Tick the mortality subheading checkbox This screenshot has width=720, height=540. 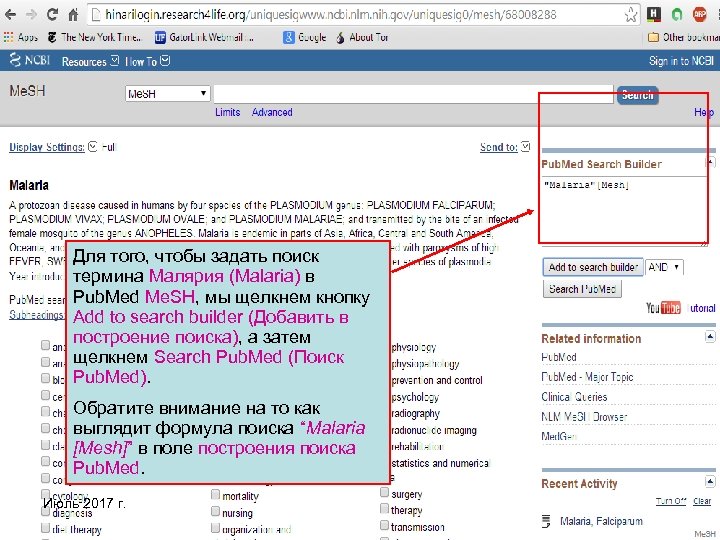[x=215, y=495]
